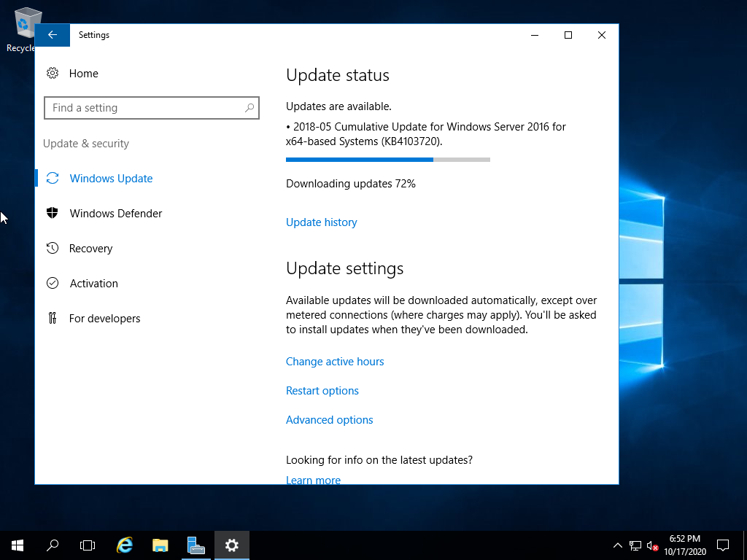
Task: Click the muted volume tray icon
Action: (x=653, y=545)
